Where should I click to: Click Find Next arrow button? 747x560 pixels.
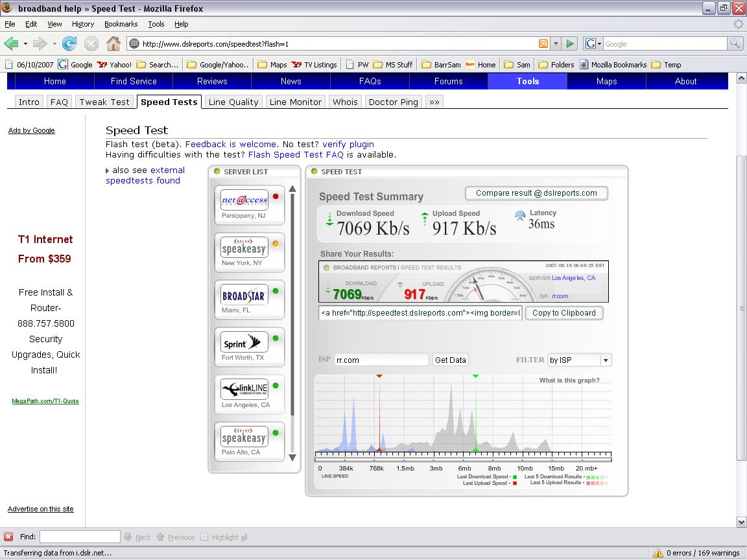click(x=137, y=537)
